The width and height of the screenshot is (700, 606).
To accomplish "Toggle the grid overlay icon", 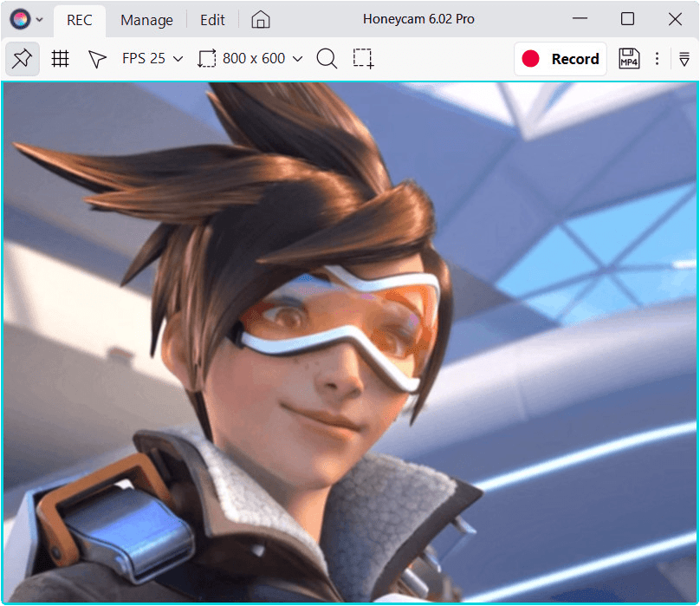I will [x=60, y=59].
